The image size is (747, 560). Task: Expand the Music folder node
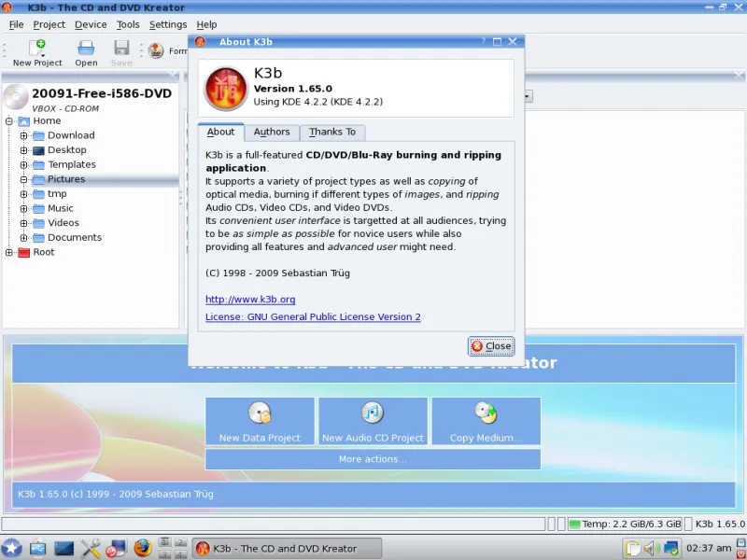(24, 208)
